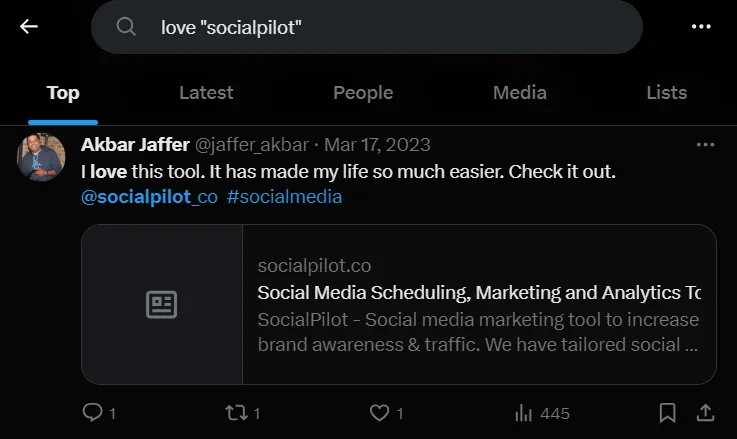Switch to the Latest tab
The height and width of the screenshot is (439, 737).
click(x=206, y=93)
